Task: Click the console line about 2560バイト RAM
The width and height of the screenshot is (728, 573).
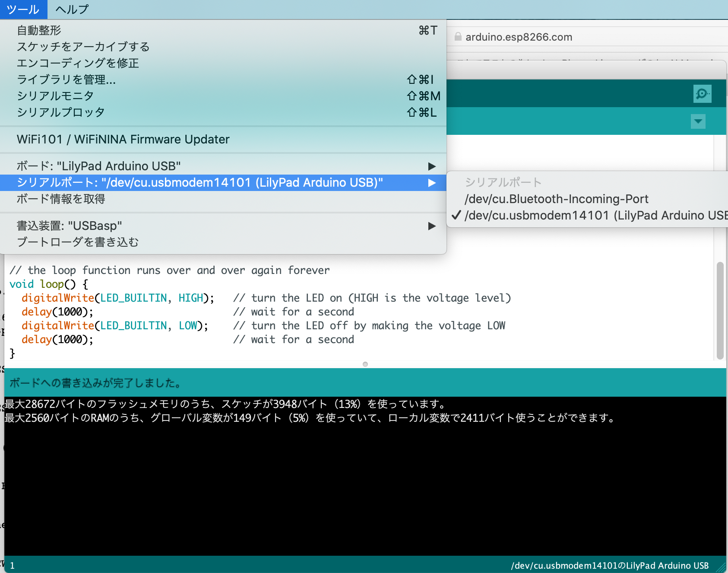Action: (310, 418)
